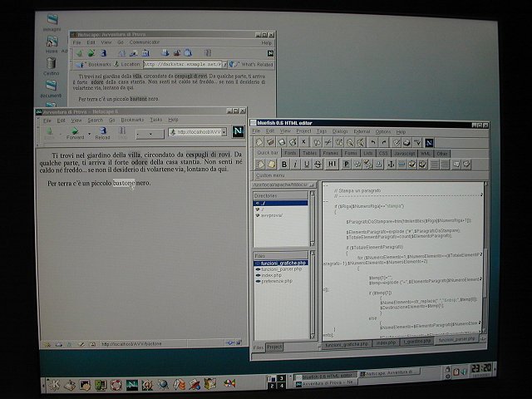Open the index.php document tab in bluefish
The height and width of the screenshot is (399, 532).
click(386, 342)
